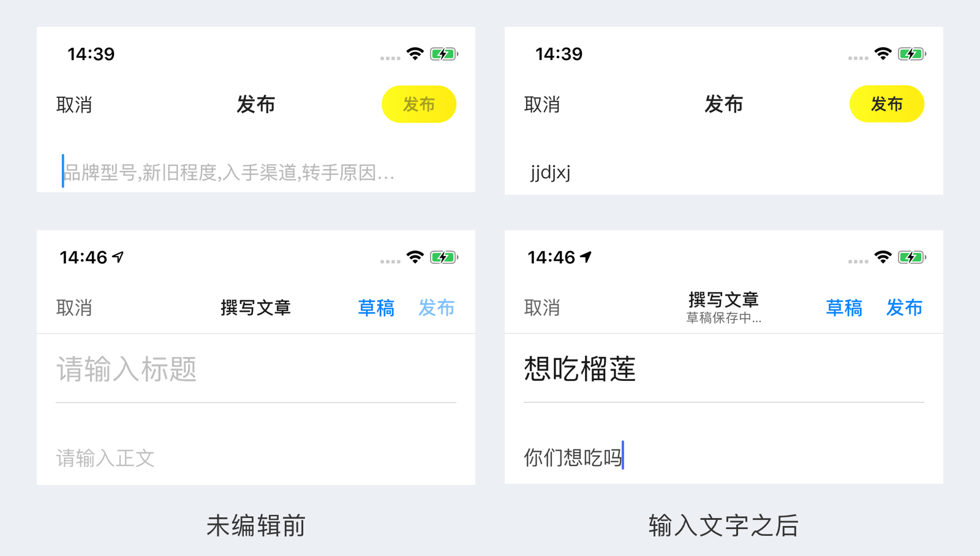Click the faded blue 发布 link
Image resolution: width=980 pixels, height=556 pixels.
click(x=436, y=307)
